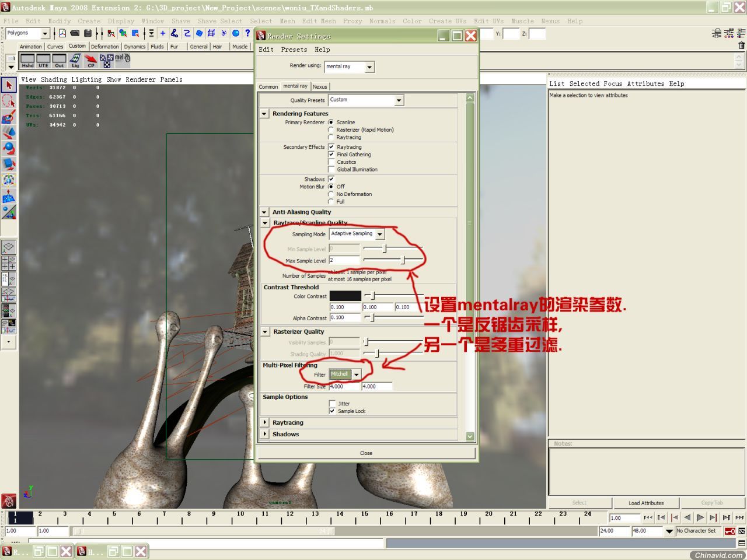
Task: Switch to the Common tab
Action: click(x=268, y=86)
